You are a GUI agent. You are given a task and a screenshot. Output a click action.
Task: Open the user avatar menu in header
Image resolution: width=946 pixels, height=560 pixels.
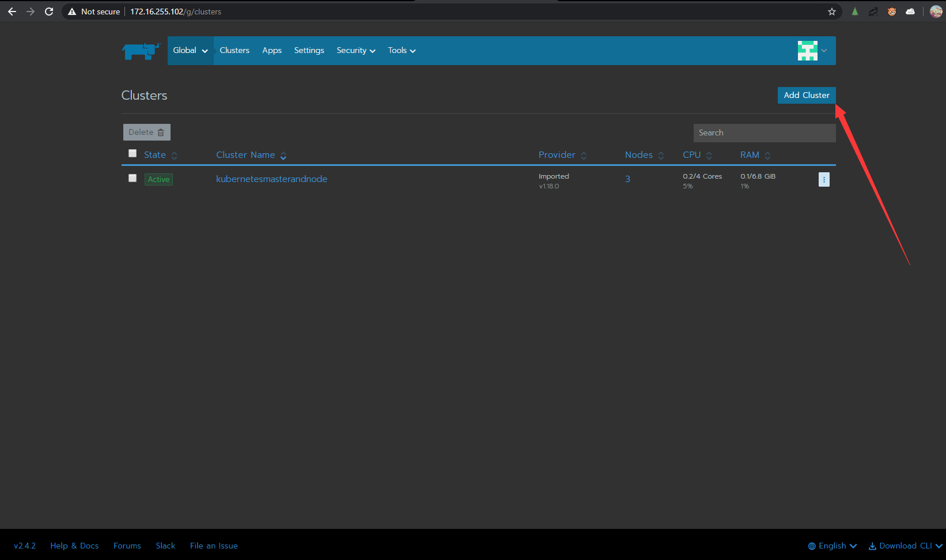pyautogui.click(x=812, y=51)
